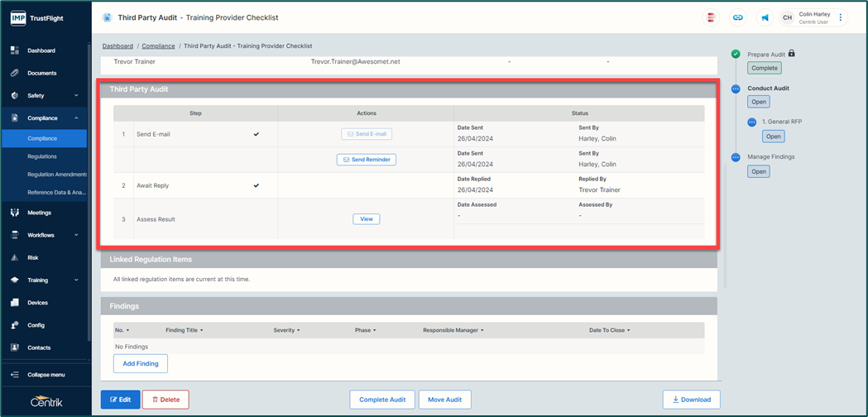Click the checkmark on Await Reply step
Screen dimensions: 868x417
click(257, 185)
